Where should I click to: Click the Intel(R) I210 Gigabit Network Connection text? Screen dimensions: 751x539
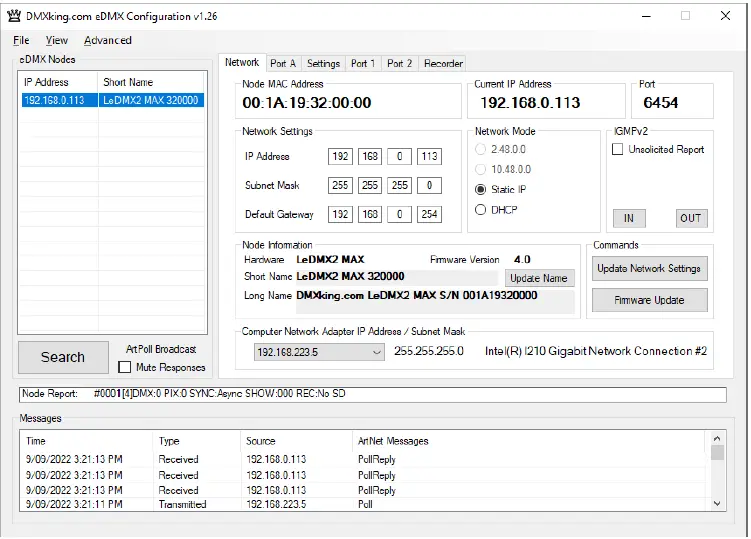coord(596,351)
